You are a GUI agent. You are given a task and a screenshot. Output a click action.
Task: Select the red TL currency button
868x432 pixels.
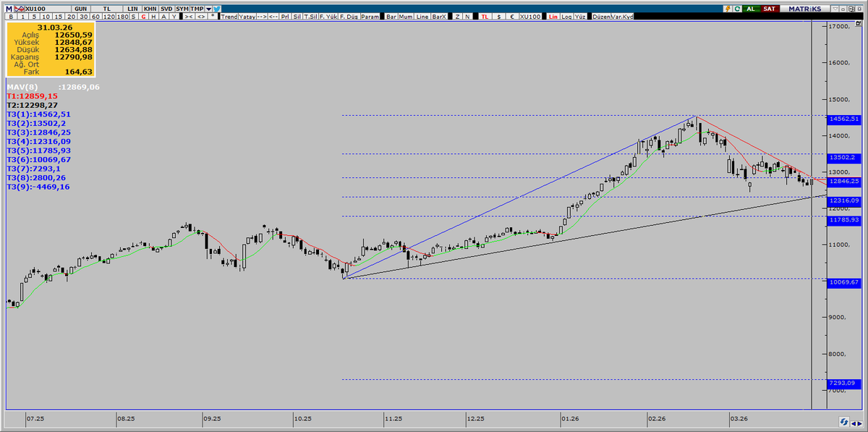coord(485,16)
